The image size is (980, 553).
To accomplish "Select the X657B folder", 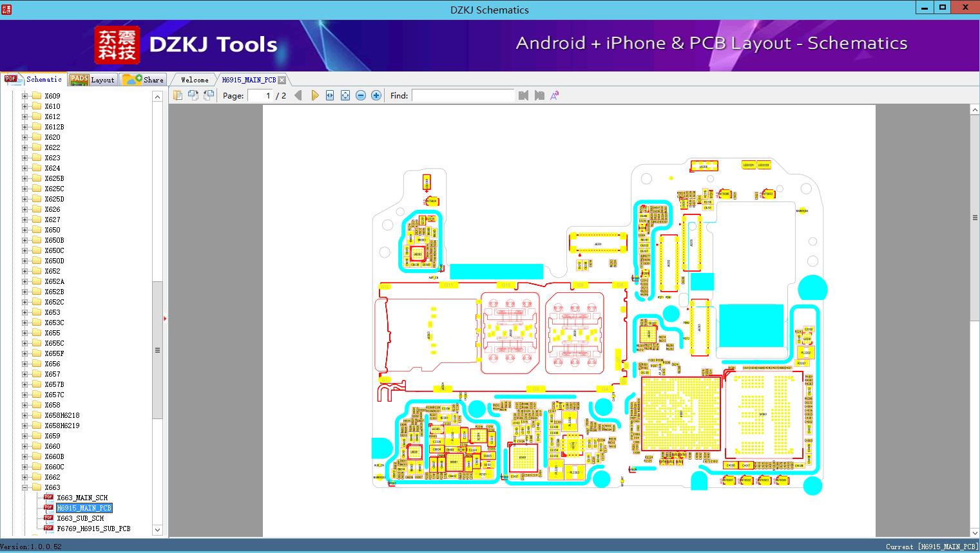I will point(54,384).
